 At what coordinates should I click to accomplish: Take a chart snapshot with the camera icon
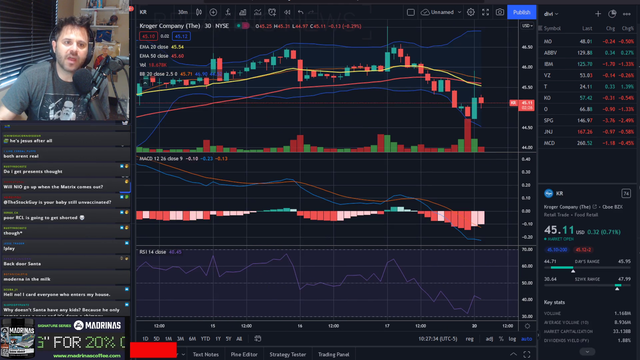pyautogui.click(x=500, y=12)
